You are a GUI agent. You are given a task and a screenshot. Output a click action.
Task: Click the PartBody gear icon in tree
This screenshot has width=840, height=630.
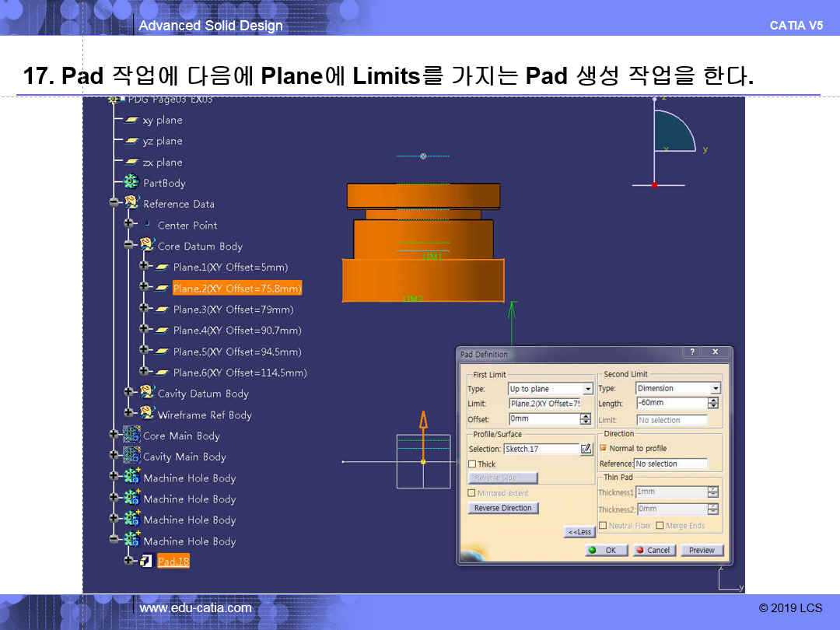coord(131,183)
